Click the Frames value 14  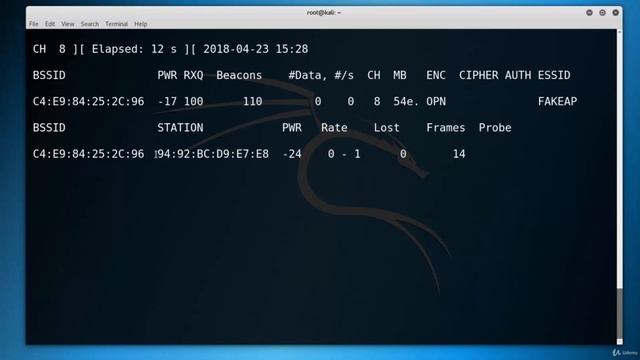(x=459, y=154)
